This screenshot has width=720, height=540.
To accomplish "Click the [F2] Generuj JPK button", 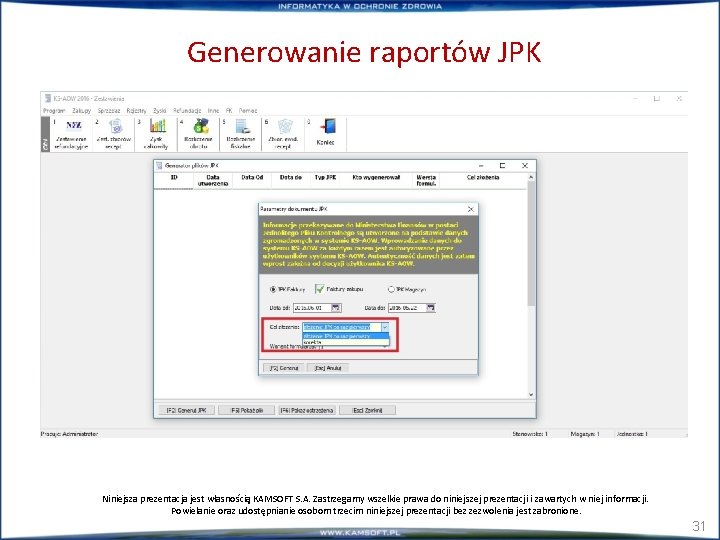I will pos(186,410).
